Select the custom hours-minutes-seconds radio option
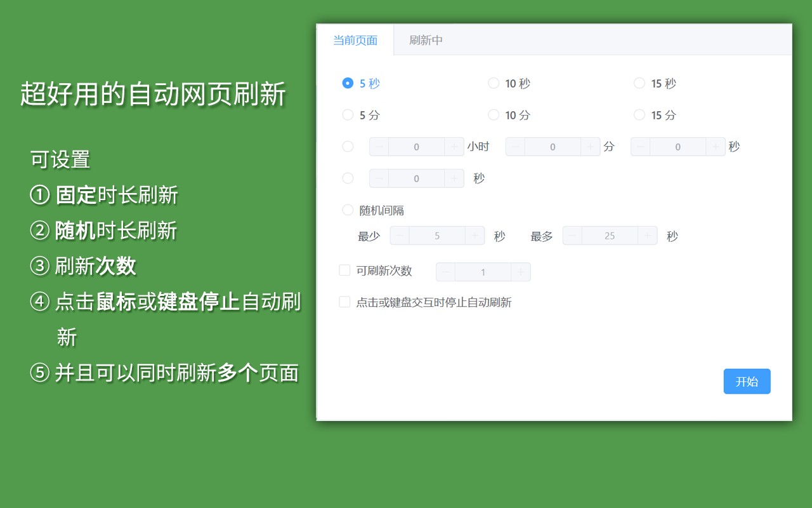The height and width of the screenshot is (508, 812). (x=348, y=146)
